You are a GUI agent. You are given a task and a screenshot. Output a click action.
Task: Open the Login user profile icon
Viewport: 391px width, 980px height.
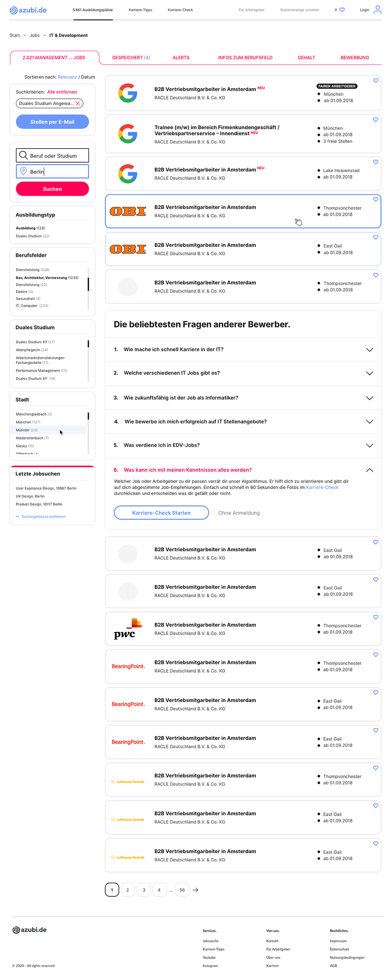[377, 10]
